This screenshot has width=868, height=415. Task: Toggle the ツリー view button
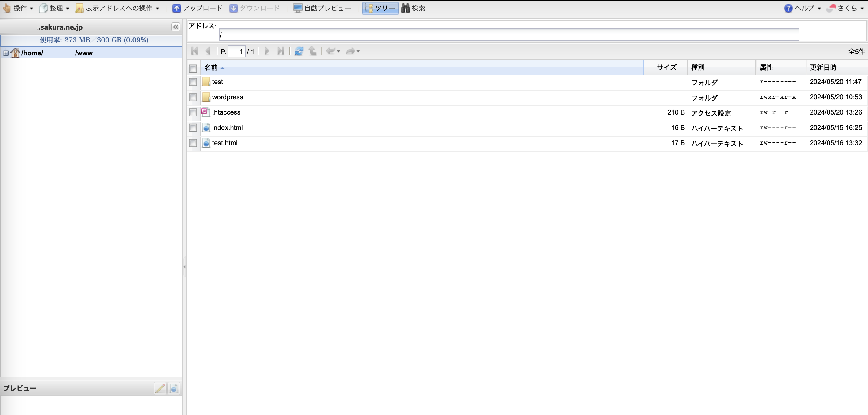coord(380,8)
